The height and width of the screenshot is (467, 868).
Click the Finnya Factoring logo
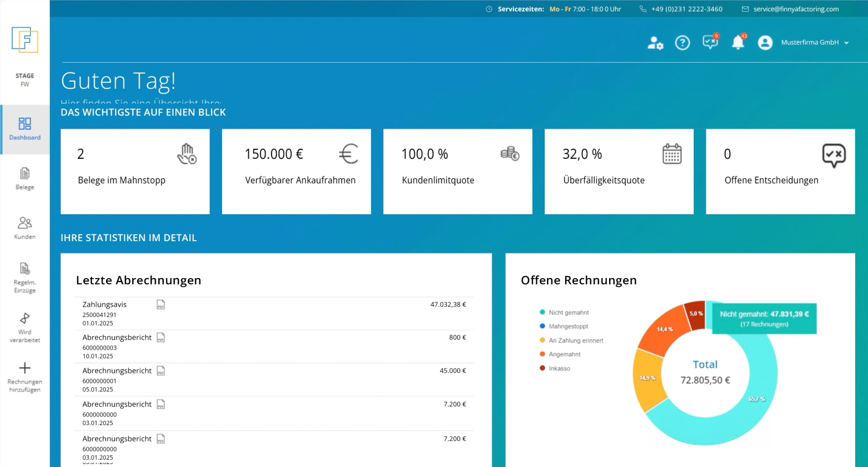pos(25,40)
